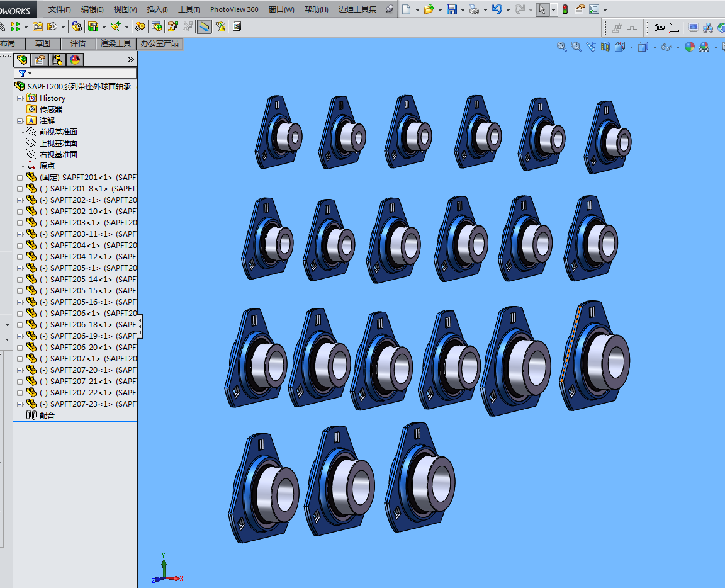Image resolution: width=725 pixels, height=588 pixels.
Task: Click the Edit Appearance color ball
Action: click(689, 47)
